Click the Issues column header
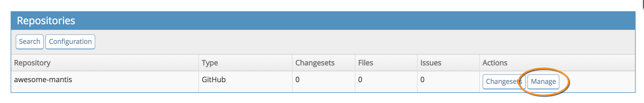 [431, 63]
